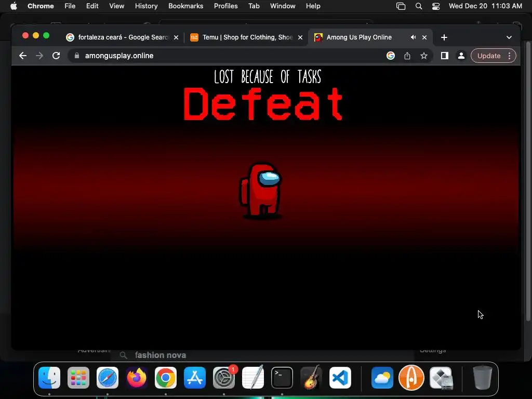Click the Defeat title text
532x399 pixels.
tap(263, 104)
